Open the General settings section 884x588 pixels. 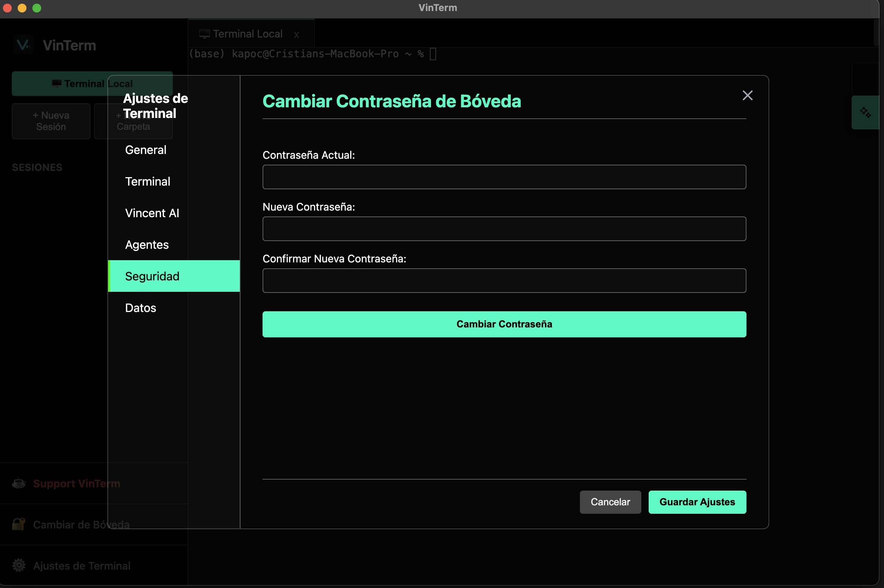coord(174,150)
